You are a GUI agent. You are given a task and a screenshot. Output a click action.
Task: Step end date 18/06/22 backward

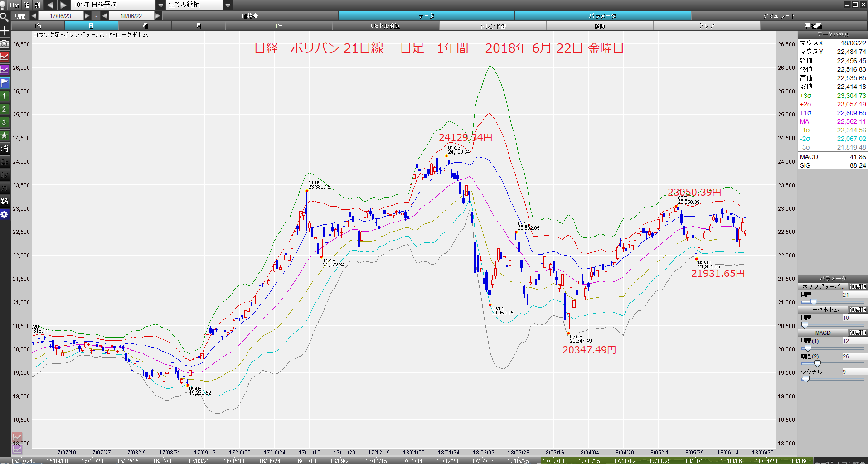[x=105, y=16]
